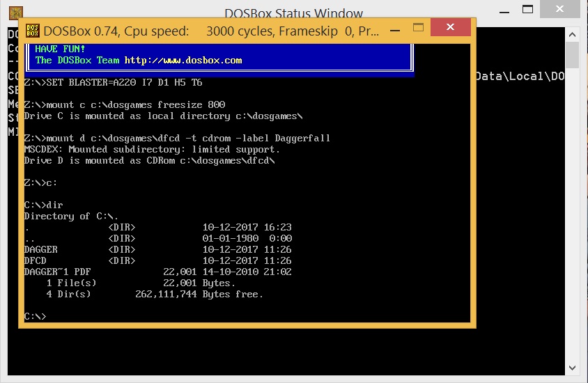Minimize the DOSBox 0.74 window

(x=395, y=31)
